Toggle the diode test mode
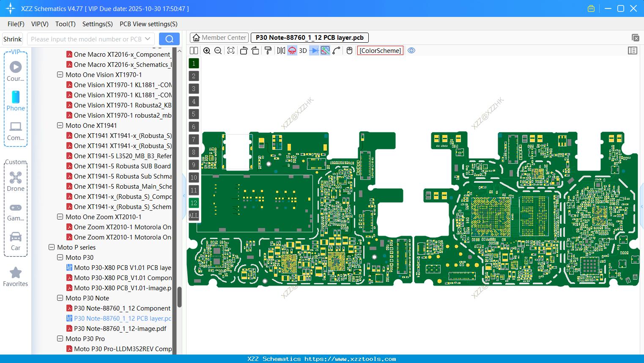Viewport: 644px width, 363px height. 313,50
